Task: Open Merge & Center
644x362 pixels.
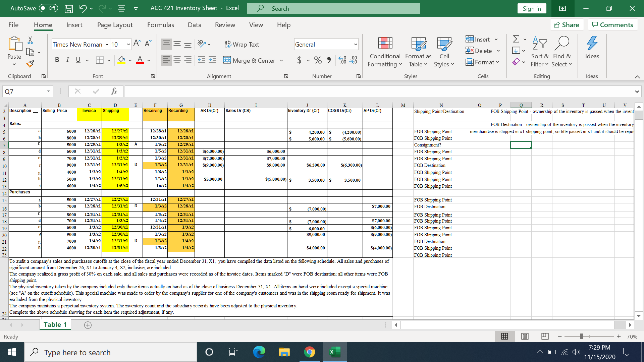Action: click(x=250, y=60)
